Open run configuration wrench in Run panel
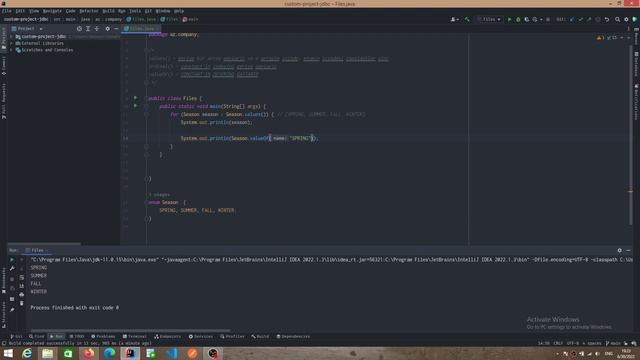Screen dimensions: 640x360 click(12, 268)
